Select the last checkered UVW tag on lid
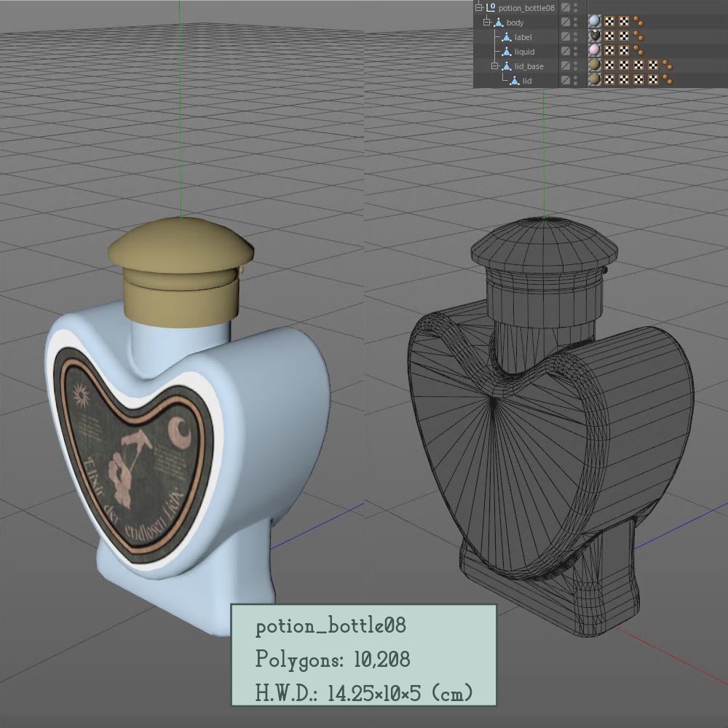This screenshot has width=728, height=728. point(653,79)
